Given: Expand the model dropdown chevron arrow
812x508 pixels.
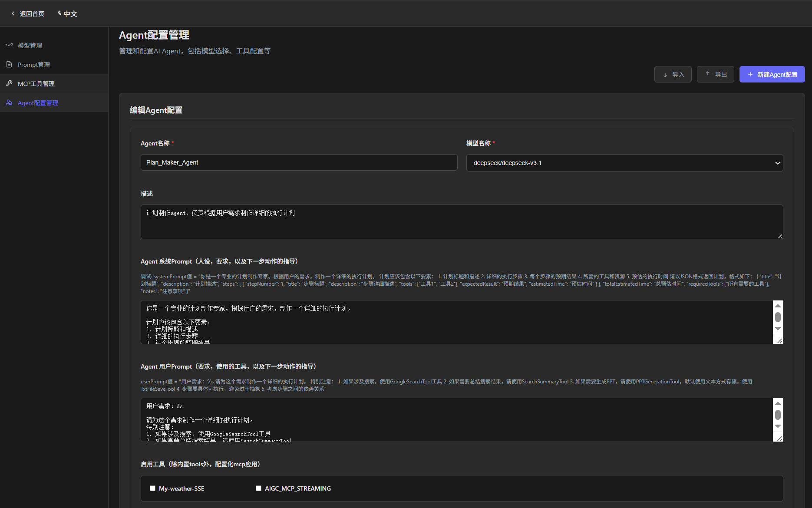Looking at the screenshot, I should click(777, 163).
